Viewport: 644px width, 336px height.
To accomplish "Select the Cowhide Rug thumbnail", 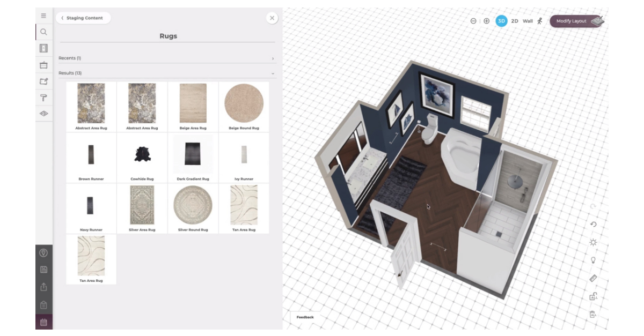I will coord(142,158).
